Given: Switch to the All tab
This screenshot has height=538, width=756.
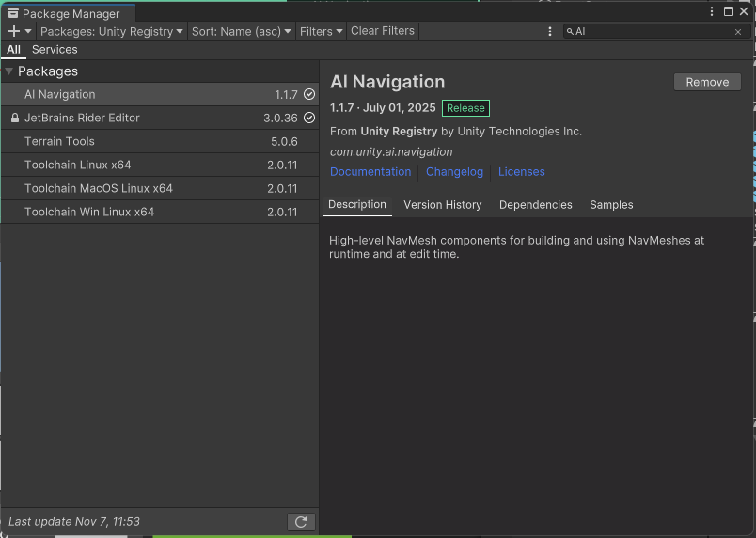Looking at the screenshot, I should coord(13,50).
